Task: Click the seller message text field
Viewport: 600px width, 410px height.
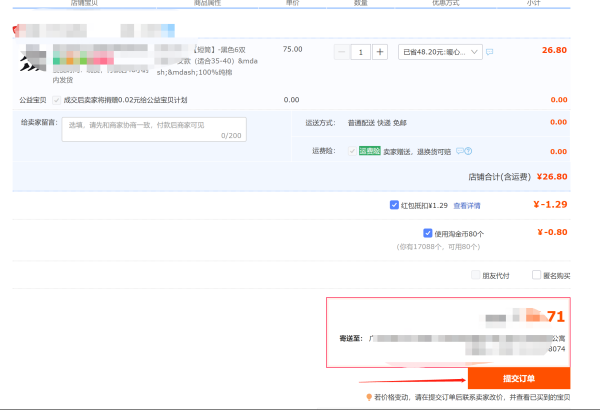Action: 154,127
